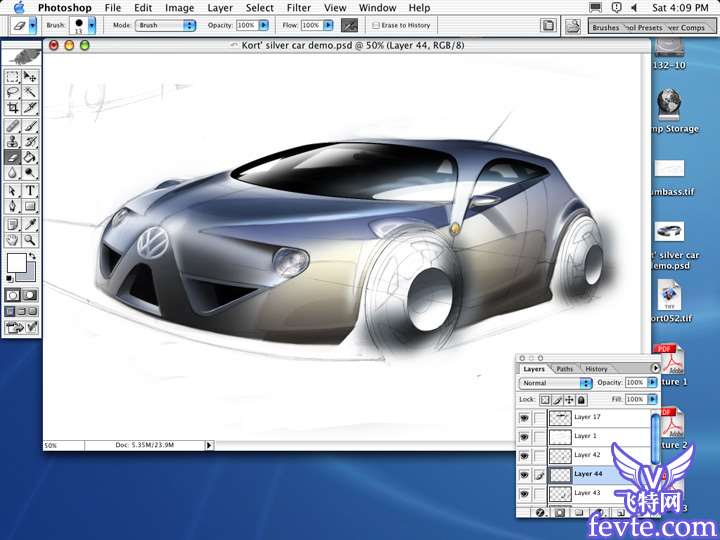This screenshot has width=720, height=540.
Task: Select the Notes tool
Action: (x=12, y=224)
